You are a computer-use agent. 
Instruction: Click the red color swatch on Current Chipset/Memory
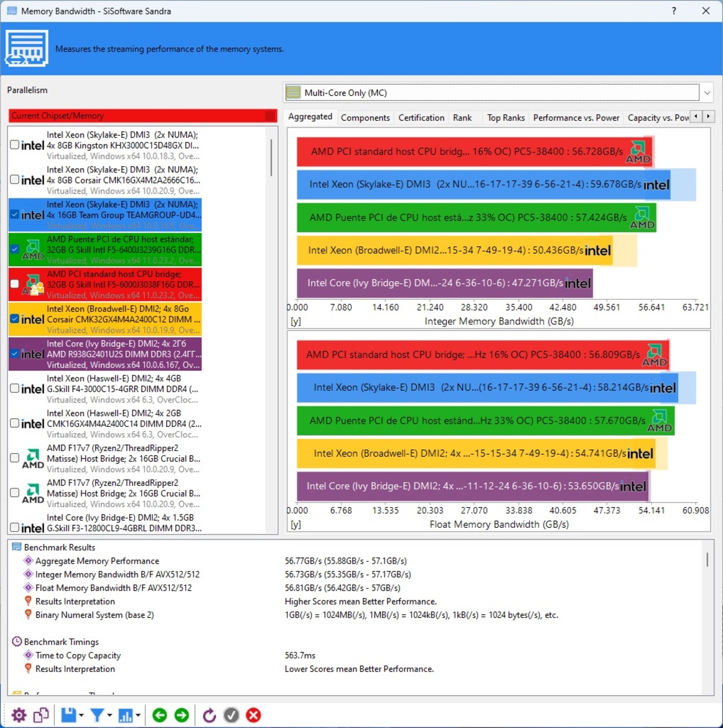point(270,116)
